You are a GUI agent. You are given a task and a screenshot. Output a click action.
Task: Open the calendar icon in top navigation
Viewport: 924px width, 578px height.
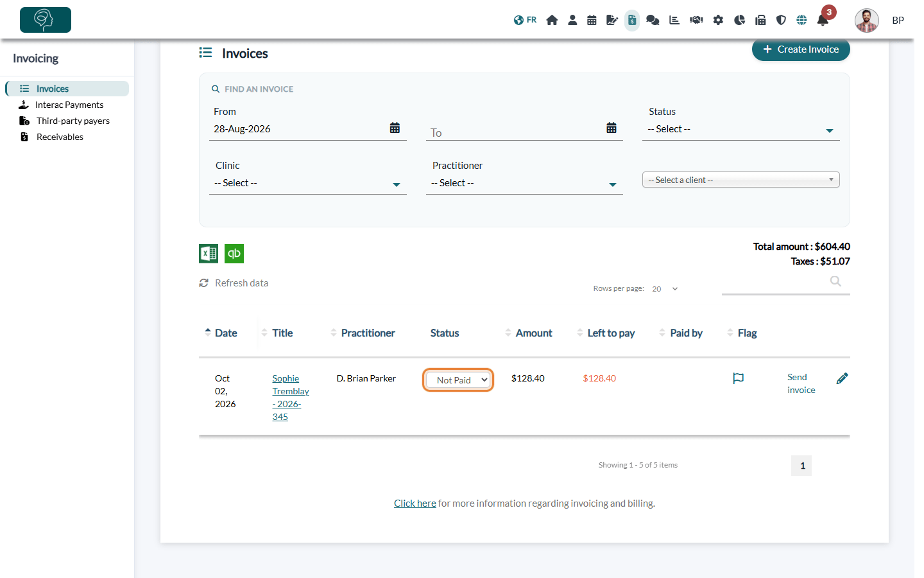[592, 20]
